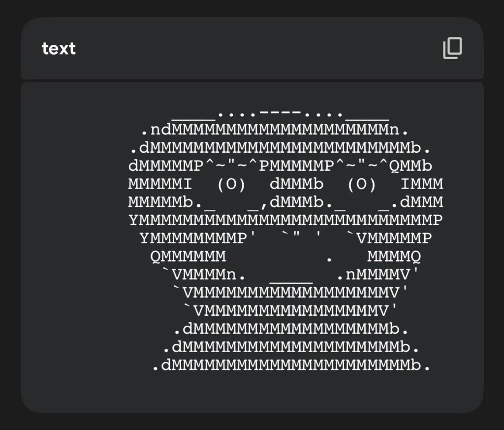Copy the code block contents
504x430 pixels.
point(452,48)
